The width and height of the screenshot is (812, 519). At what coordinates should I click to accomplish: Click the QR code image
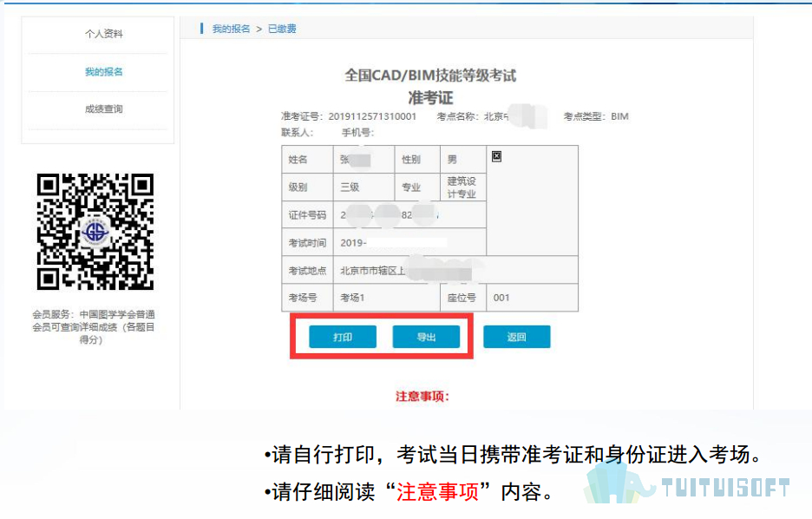pos(95,232)
